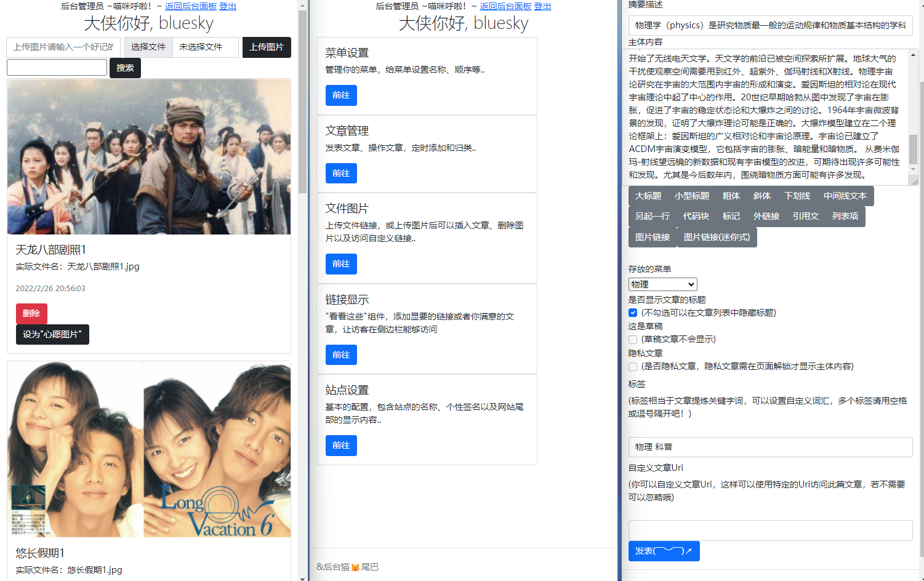
Task: Check the 隐私文章 private article checkbox
Action: 633,367
